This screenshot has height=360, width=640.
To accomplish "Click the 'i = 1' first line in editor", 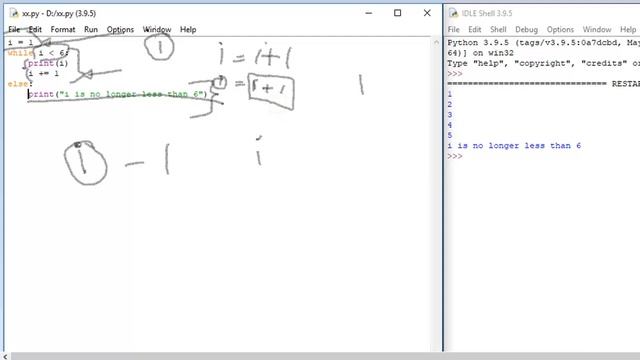I will point(20,42).
